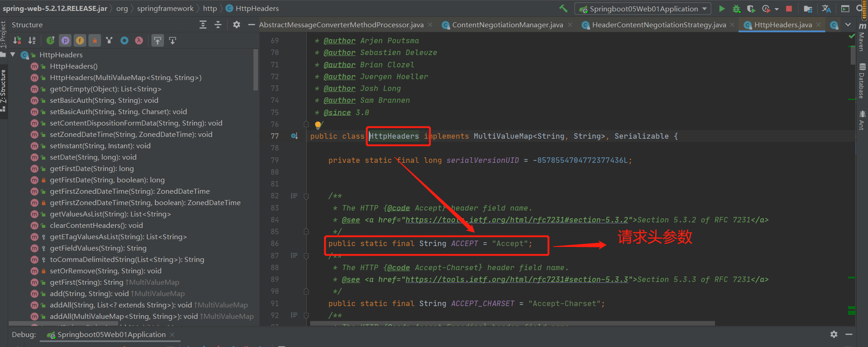
Task: Open Debug panel settings gear
Action: 834,334
